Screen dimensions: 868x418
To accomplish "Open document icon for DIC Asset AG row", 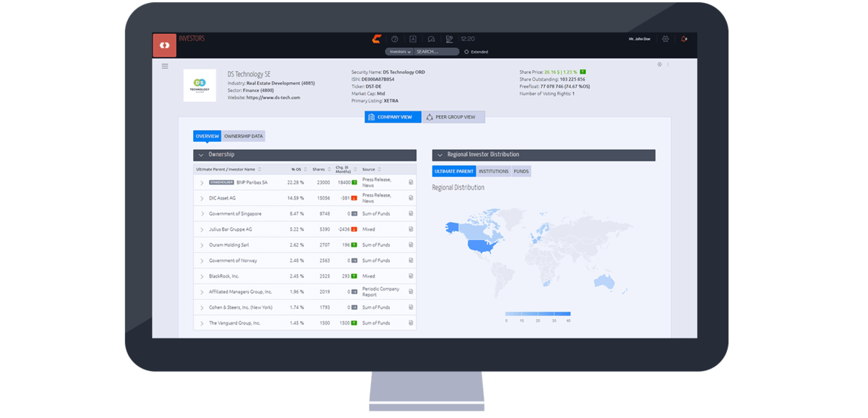I will (x=411, y=198).
